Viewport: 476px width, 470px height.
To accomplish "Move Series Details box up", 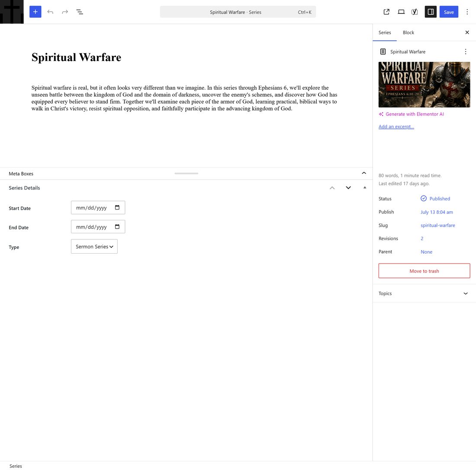I will point(332,188).
